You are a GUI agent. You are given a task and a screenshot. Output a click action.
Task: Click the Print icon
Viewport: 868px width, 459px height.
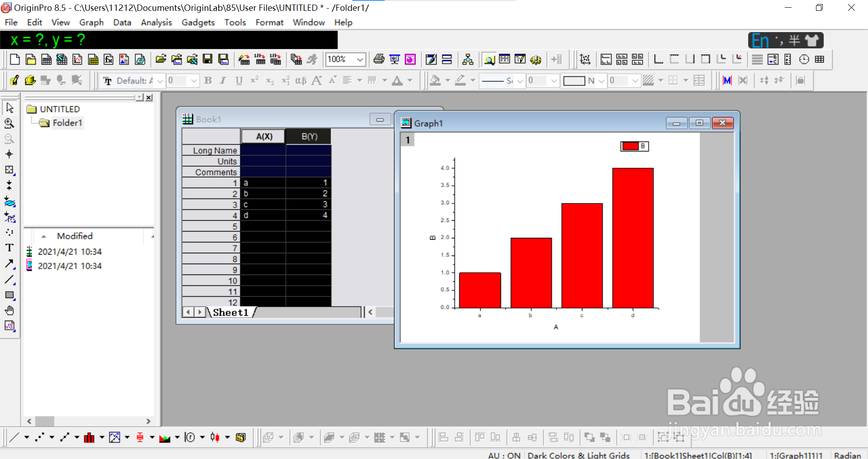[379, 59]
